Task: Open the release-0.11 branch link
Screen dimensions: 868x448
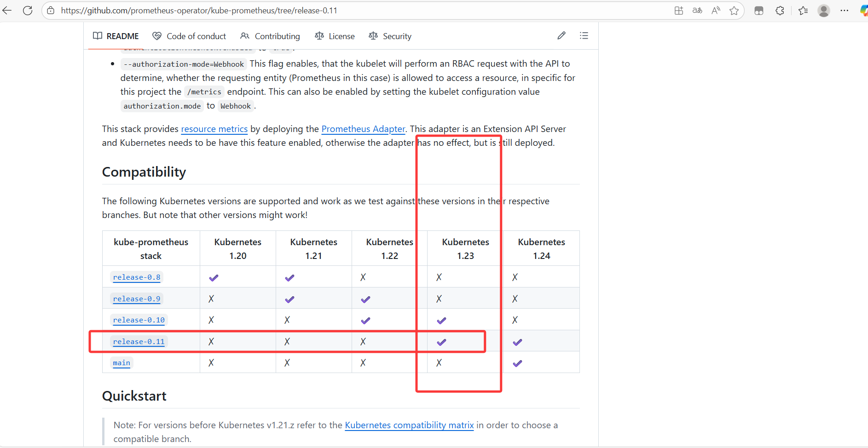Action: pos(139,342)
